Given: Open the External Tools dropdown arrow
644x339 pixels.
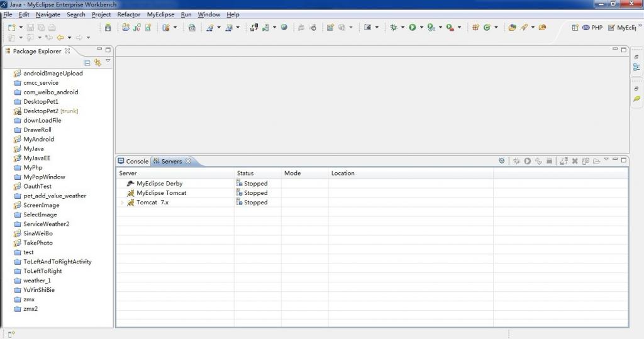Looking at the screenshot, I should click(x=459, y=28).
